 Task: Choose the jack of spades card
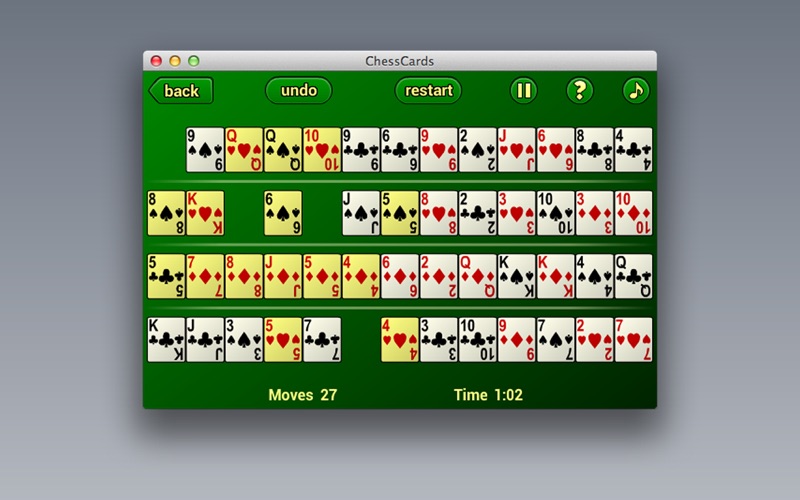[x=361, y=213]
